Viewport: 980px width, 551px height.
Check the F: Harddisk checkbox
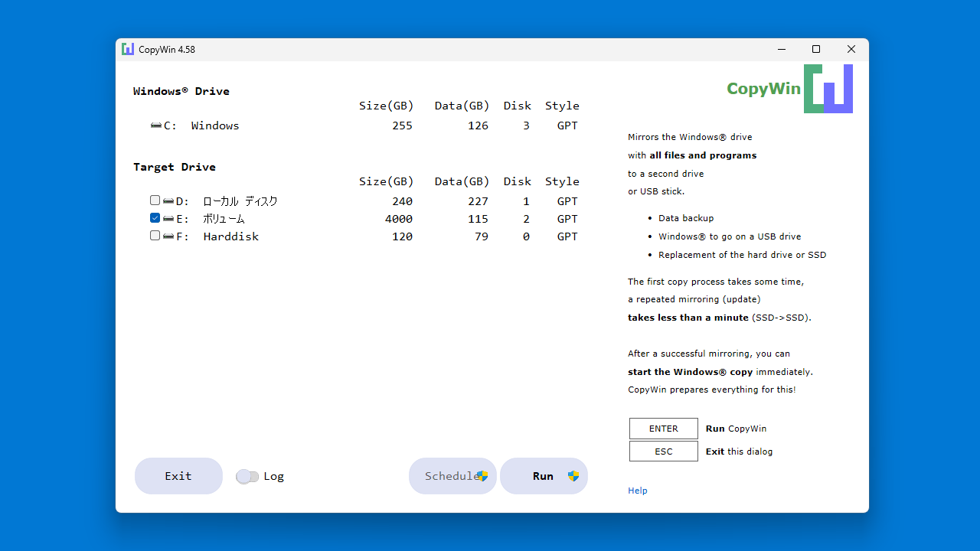click(155, 236)
